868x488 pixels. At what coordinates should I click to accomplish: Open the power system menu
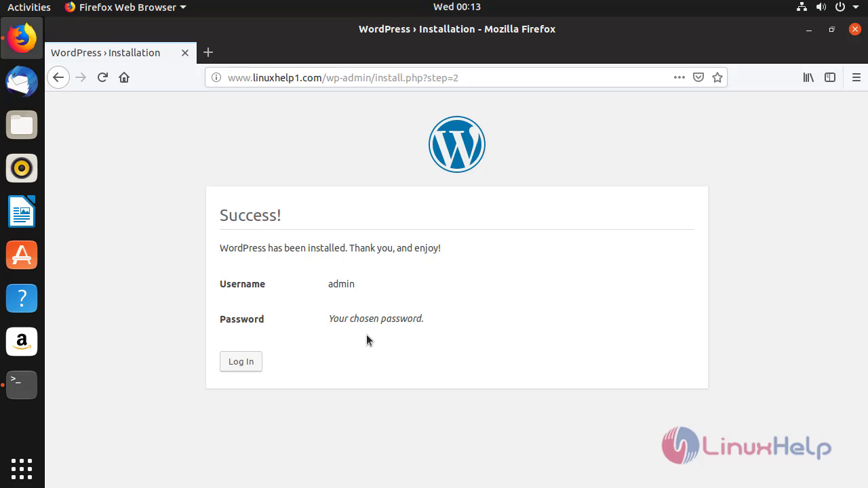pyautogui.click(x=845, y=7)
